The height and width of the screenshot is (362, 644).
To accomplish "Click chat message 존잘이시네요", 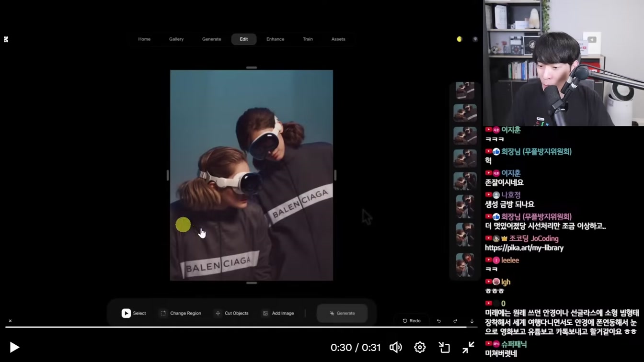I will coord(504,182).
